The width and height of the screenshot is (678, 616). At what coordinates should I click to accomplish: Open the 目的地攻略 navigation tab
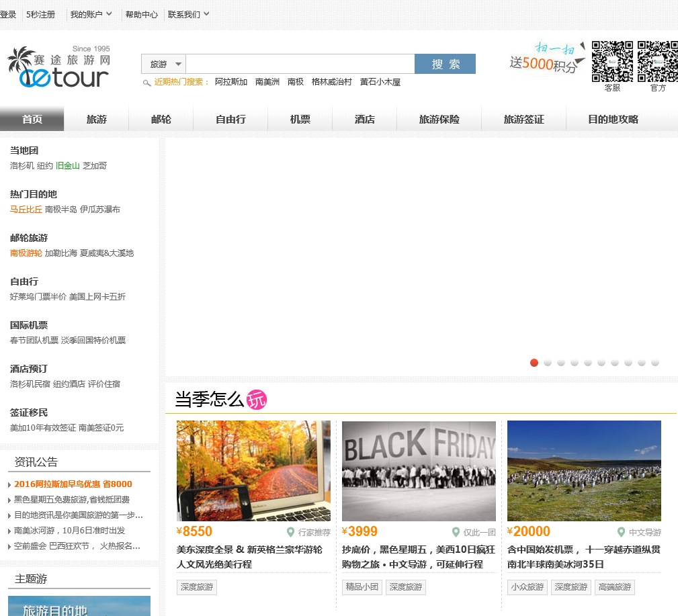pyautogui.click(x=613, y=120)
